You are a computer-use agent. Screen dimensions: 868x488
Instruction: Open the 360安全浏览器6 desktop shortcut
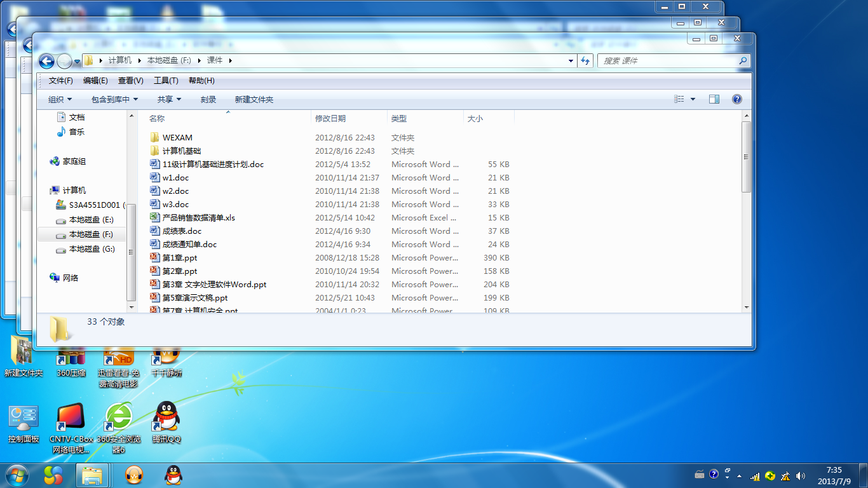(119, 428)
